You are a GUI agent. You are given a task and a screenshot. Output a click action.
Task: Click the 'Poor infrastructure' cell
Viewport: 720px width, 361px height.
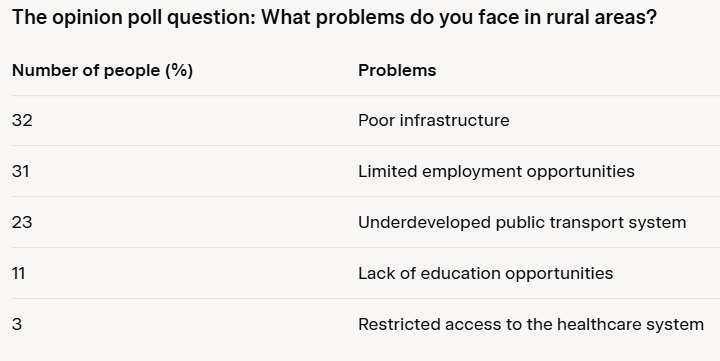point(434,120)
